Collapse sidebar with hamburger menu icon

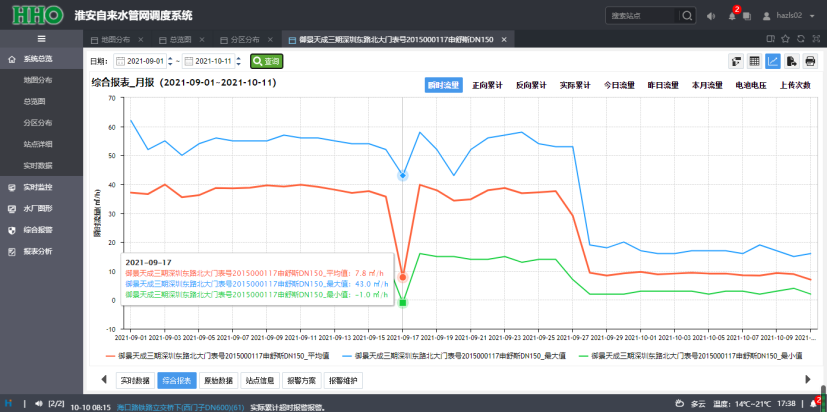[x=41, y=38]
